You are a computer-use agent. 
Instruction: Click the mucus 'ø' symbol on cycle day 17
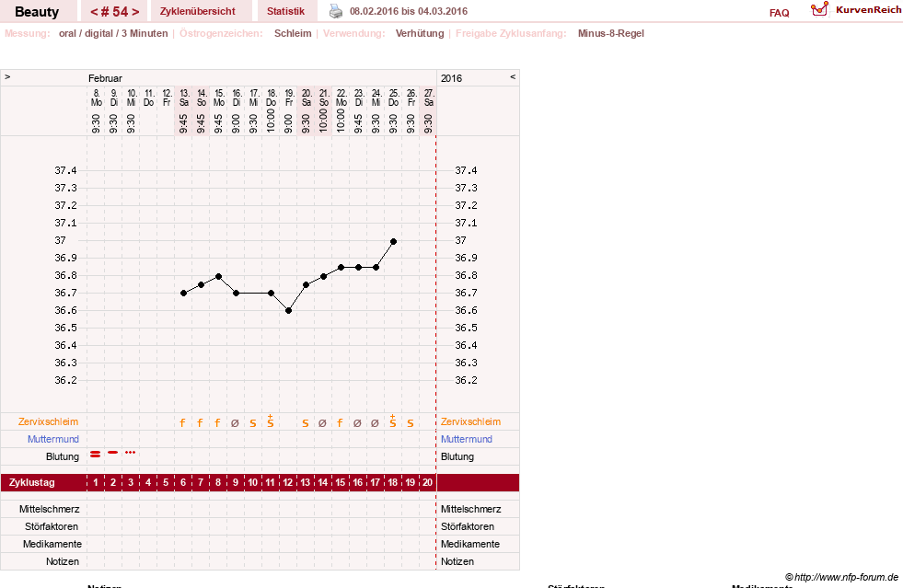point(375,423)
